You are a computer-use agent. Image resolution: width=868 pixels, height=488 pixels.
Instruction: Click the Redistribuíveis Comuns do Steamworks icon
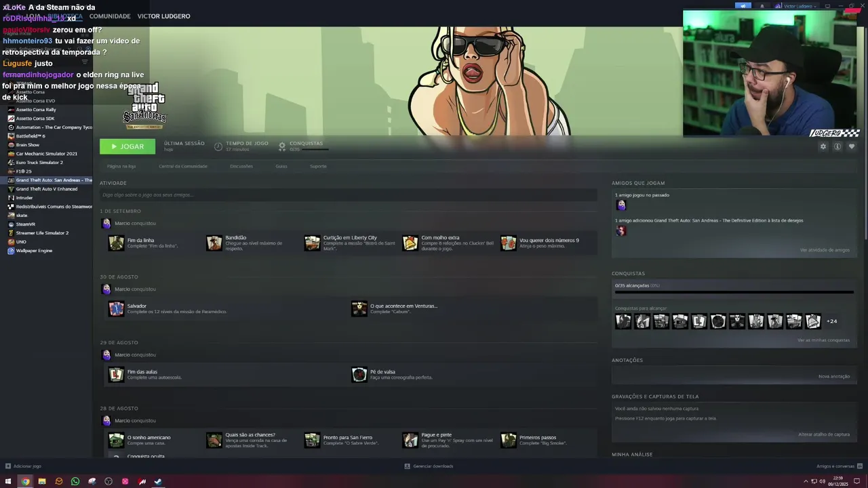pos(11,207)
